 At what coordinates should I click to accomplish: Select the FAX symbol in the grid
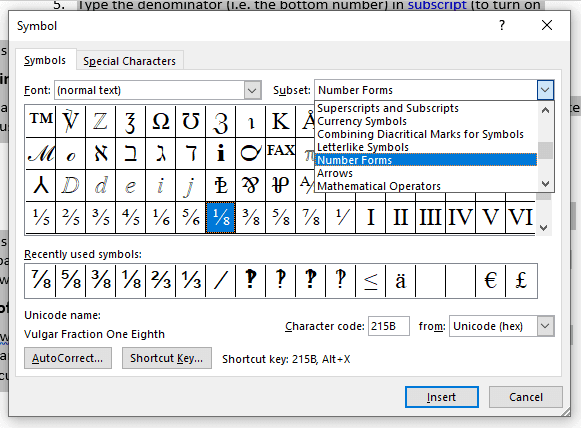pyautogui.click(x=280, y=153)
